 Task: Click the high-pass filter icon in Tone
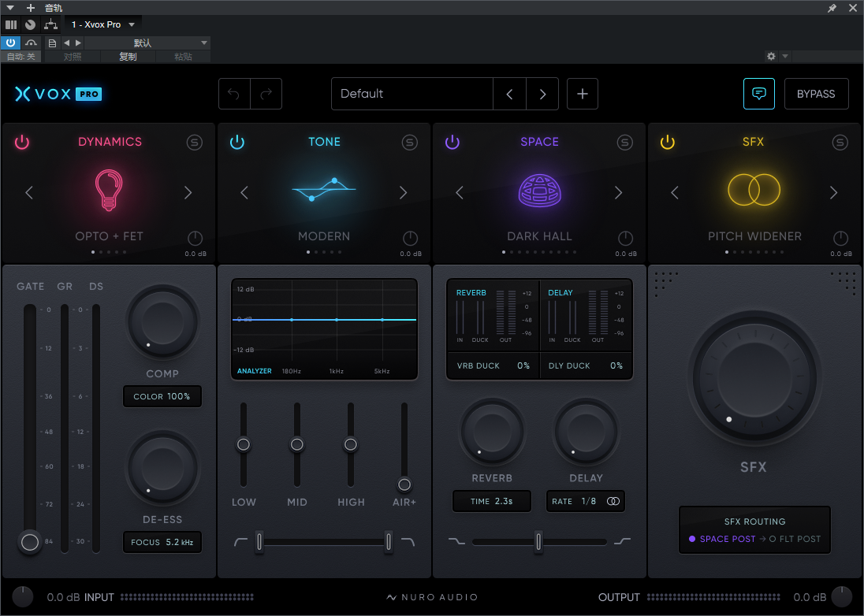point(240,542)
